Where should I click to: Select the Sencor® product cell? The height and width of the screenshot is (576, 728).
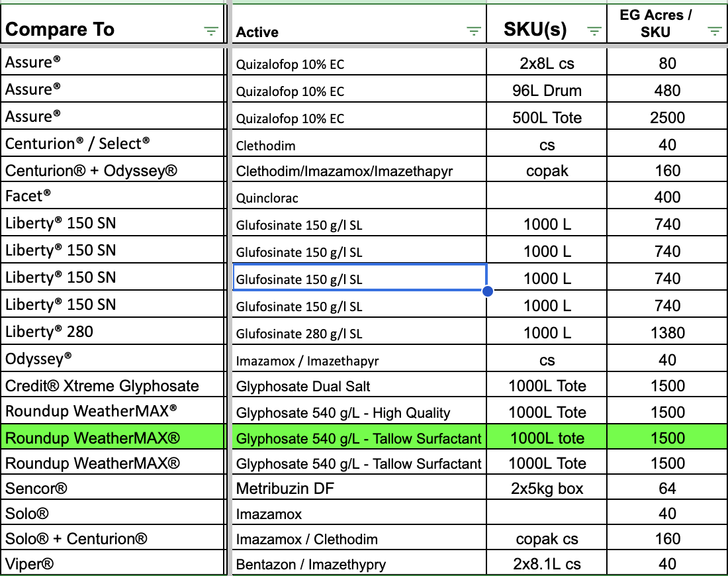point(113,489)
